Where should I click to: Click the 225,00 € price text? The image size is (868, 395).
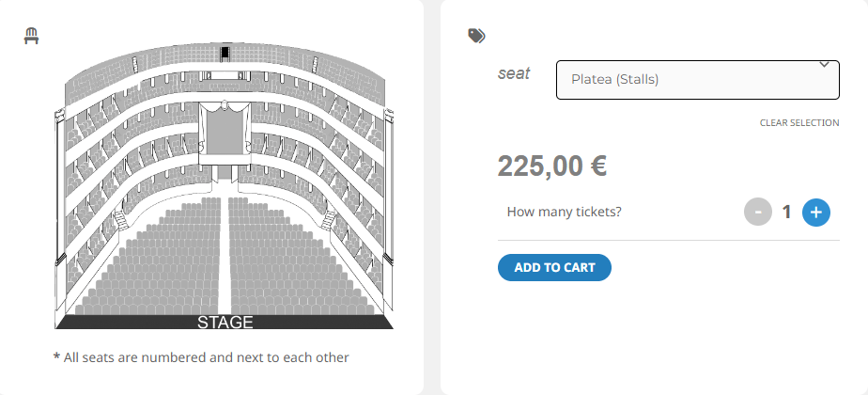pos(552,166)
